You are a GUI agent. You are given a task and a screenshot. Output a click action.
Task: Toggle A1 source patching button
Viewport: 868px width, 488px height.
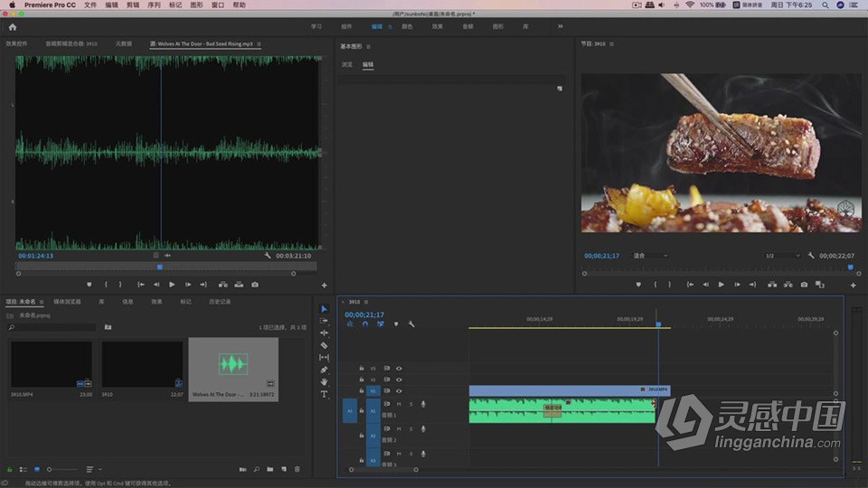(350, 410)
